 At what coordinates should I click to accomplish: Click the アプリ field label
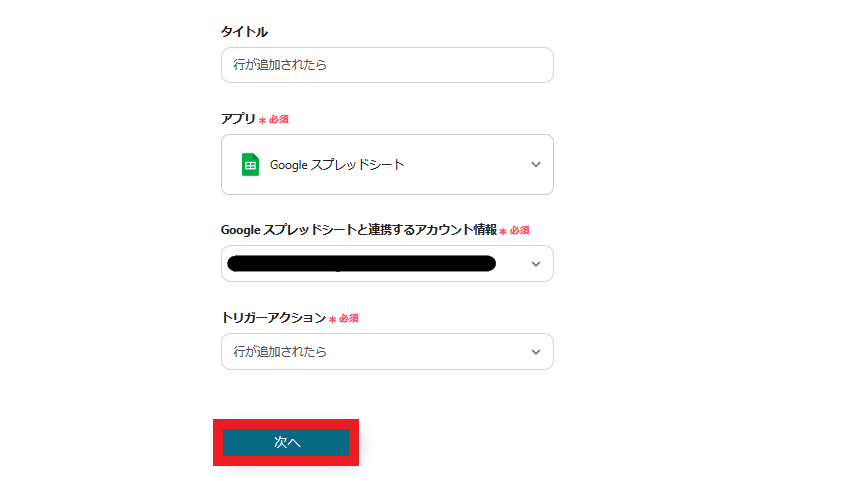click(238, 119)
